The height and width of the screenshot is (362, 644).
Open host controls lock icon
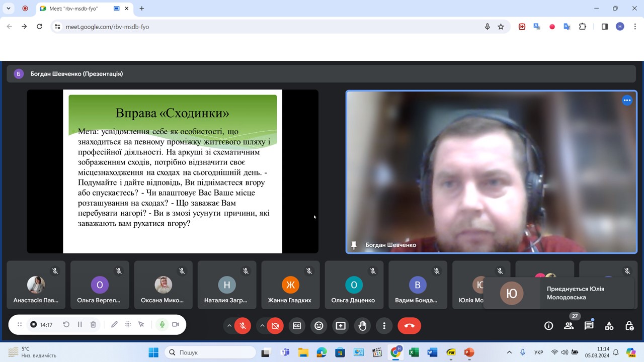[629, 326]
